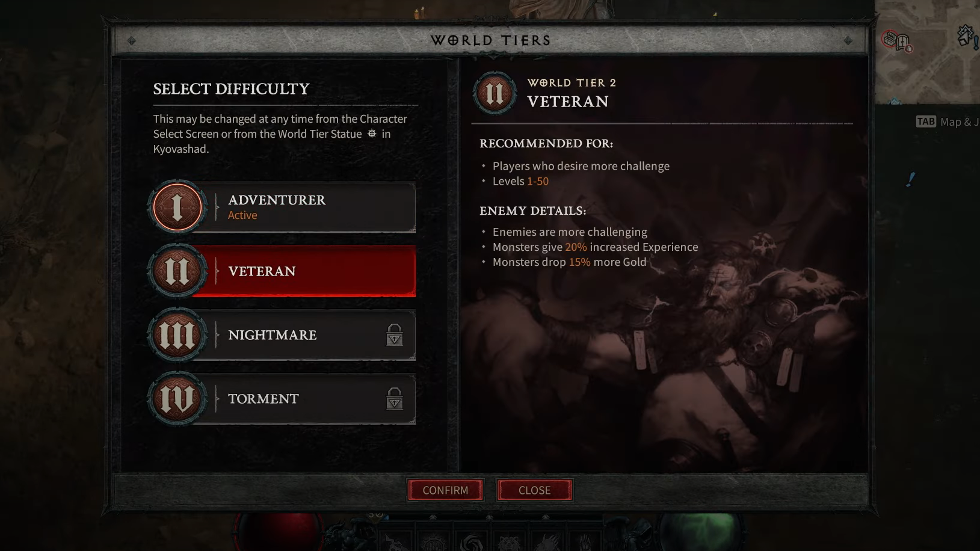Select the Veteran difficulty option
Image resolution: width=980 pixels, height=551 pixels.
[283, 271]
